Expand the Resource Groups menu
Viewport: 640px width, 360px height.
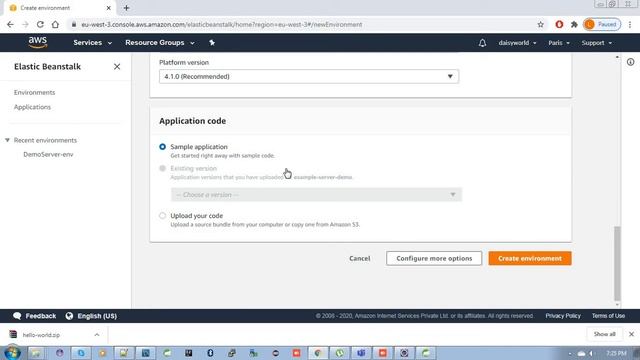pos(160,42)
